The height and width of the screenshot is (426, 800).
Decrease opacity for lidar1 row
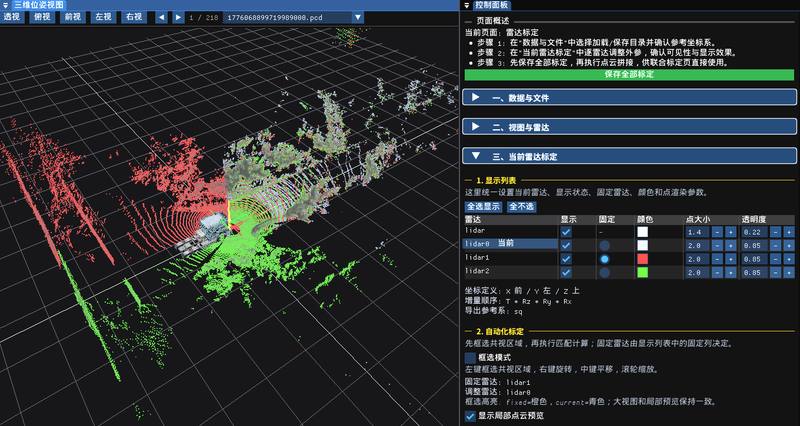coord(776,259)
